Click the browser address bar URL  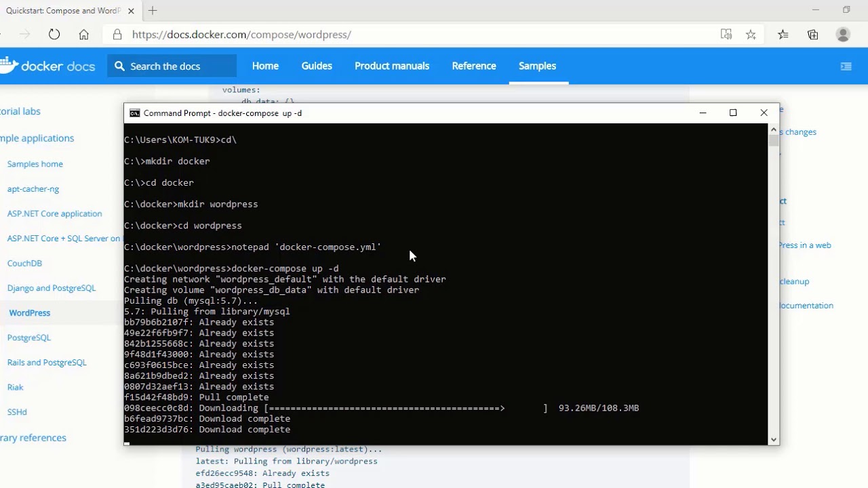[241, 35]
